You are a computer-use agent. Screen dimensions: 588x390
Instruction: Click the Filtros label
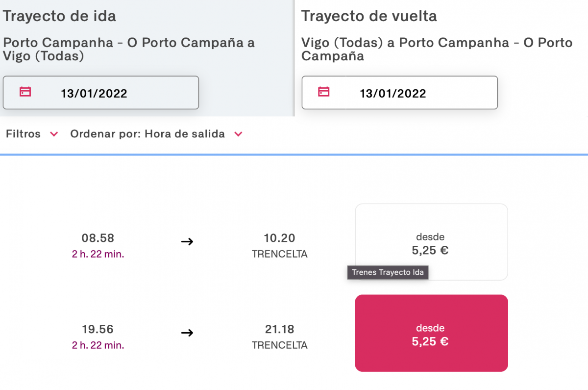[24, 134]
